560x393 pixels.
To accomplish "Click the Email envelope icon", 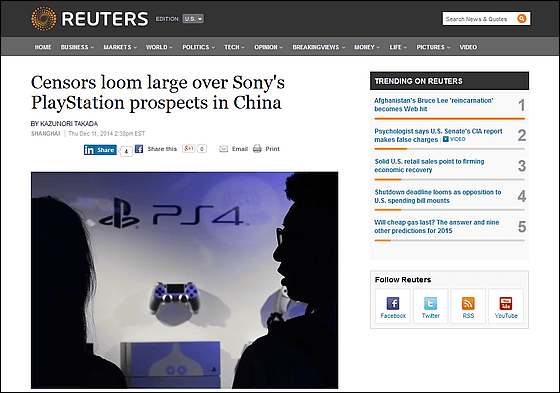I will click(224, 149).
